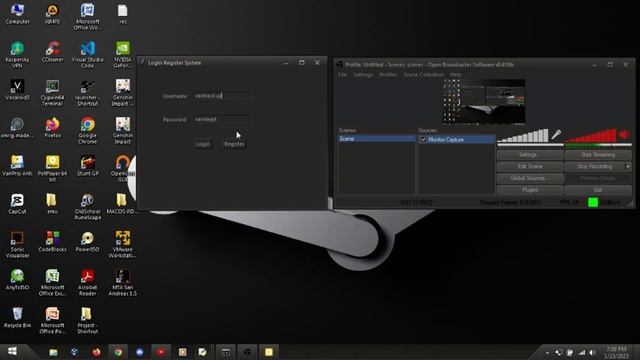Switch to the OBS taskbar icon
640x360 pixels.
coord(247,352)
